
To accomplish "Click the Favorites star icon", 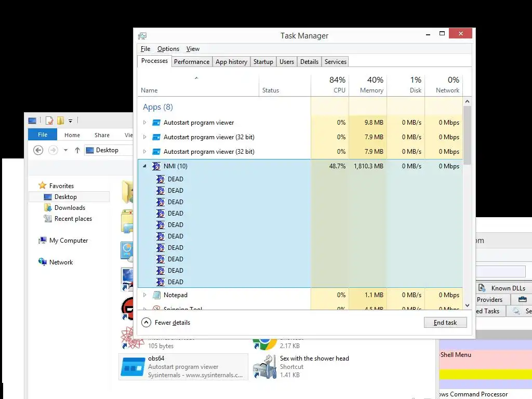I will [43, 185].
